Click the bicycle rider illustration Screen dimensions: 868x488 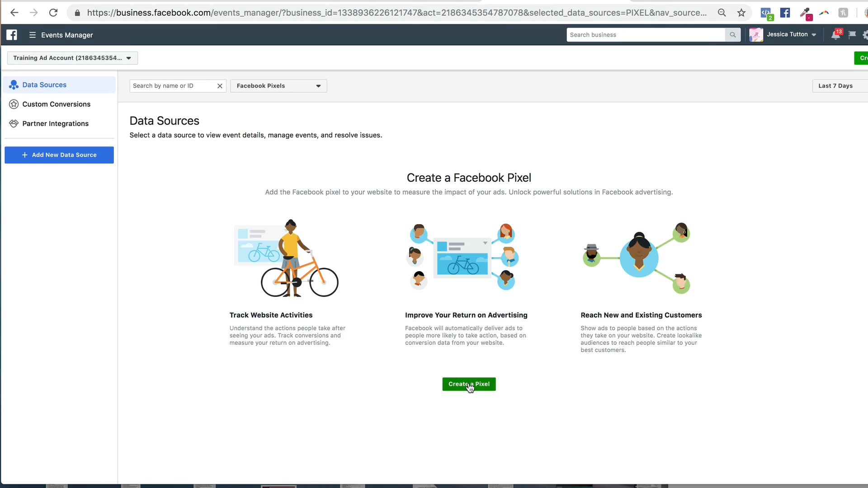(x=287, y=258)
